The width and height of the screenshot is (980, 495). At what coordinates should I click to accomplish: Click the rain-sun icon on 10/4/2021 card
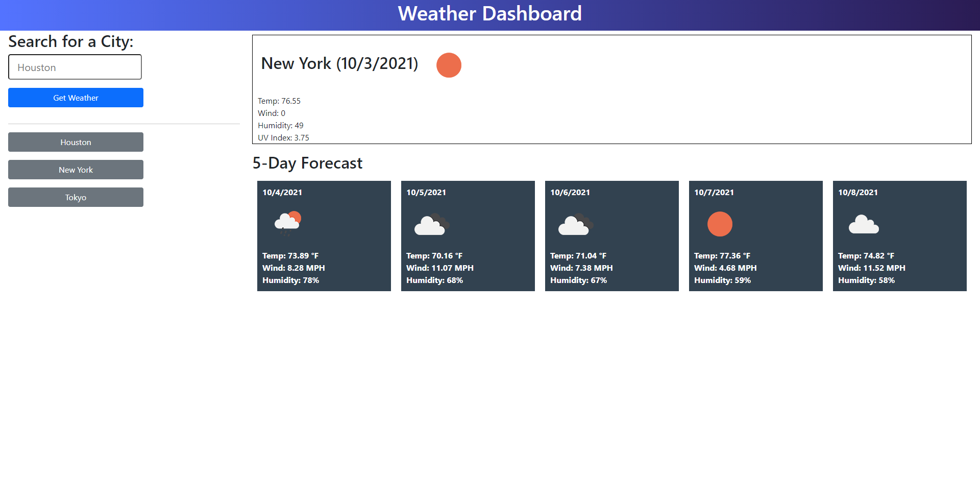pos(288,223)
